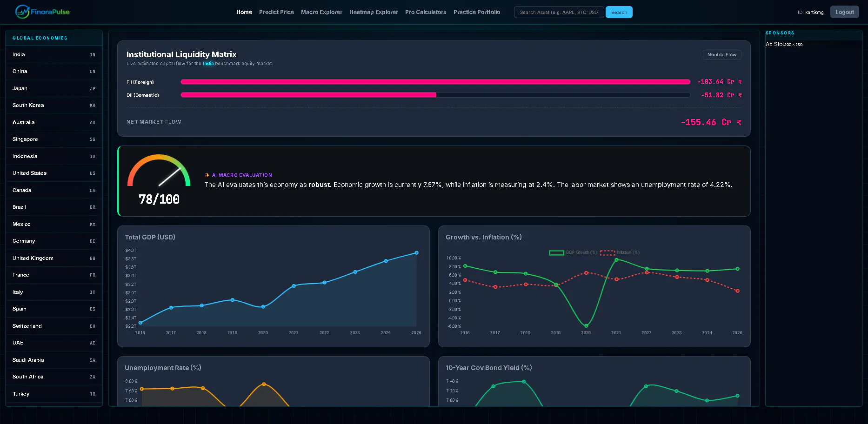Select India in the Global Economies list

pos(54,54)
